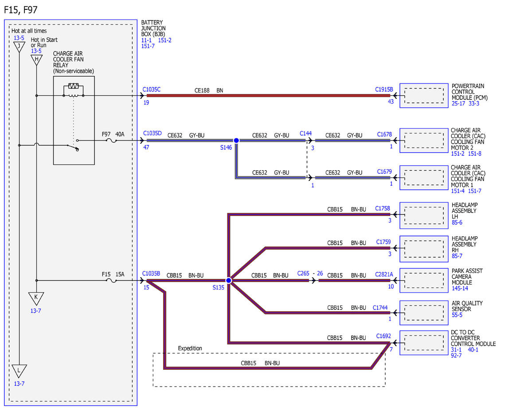
Task: Follow the C2821A connector link
Action: tap(384, 274)
